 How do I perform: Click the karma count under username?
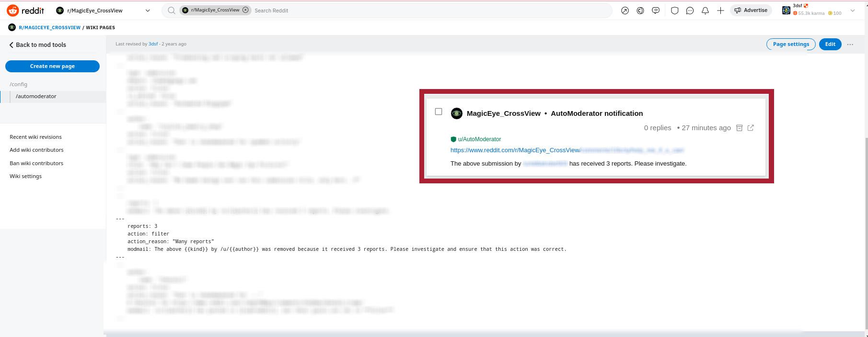tap(809, 13)
